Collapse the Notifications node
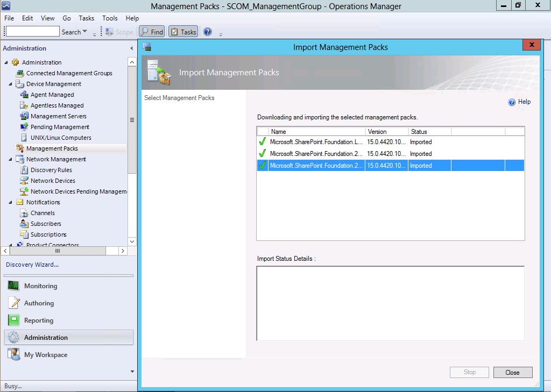The width and height of the screenshot is (551, 392). [x=11, y=202]
